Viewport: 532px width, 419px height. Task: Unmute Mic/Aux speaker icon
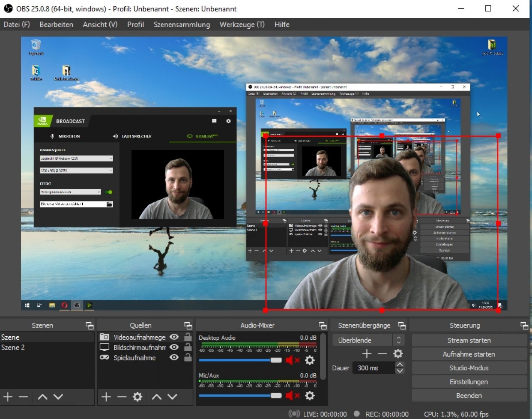coord(292,396)
